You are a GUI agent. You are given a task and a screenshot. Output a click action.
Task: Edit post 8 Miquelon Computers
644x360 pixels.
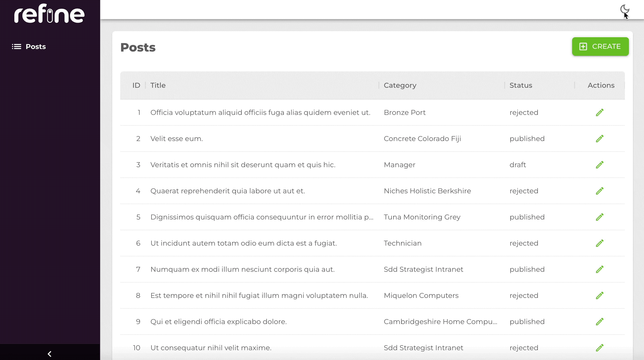click(x=599, y=295)
